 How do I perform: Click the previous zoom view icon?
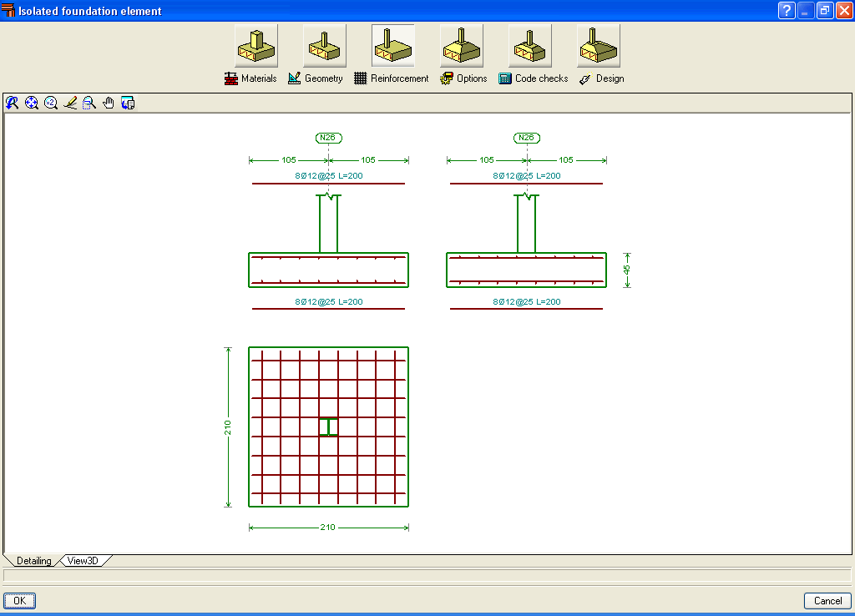click(12, 103)
